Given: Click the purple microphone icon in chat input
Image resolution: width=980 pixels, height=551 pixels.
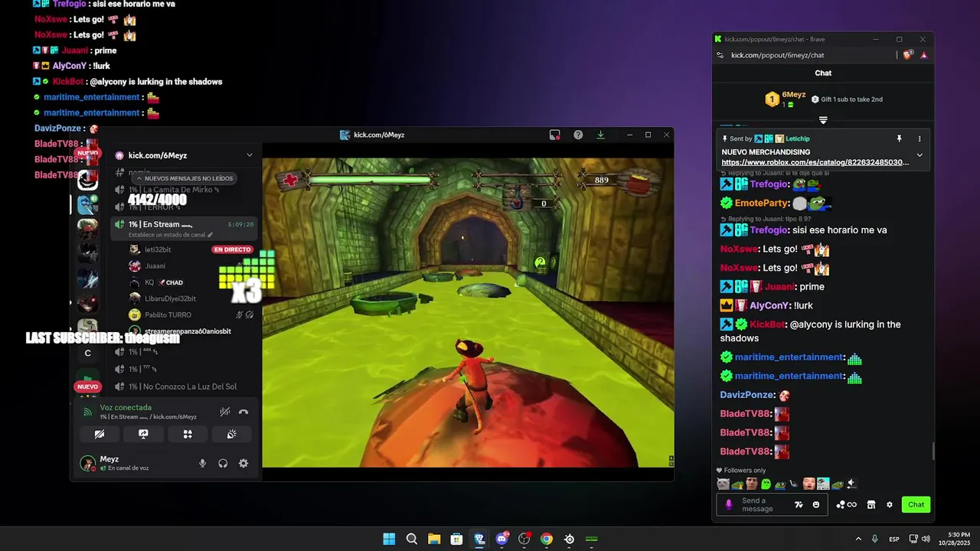Looking at the screenshot, I should (x=729, y=504).
